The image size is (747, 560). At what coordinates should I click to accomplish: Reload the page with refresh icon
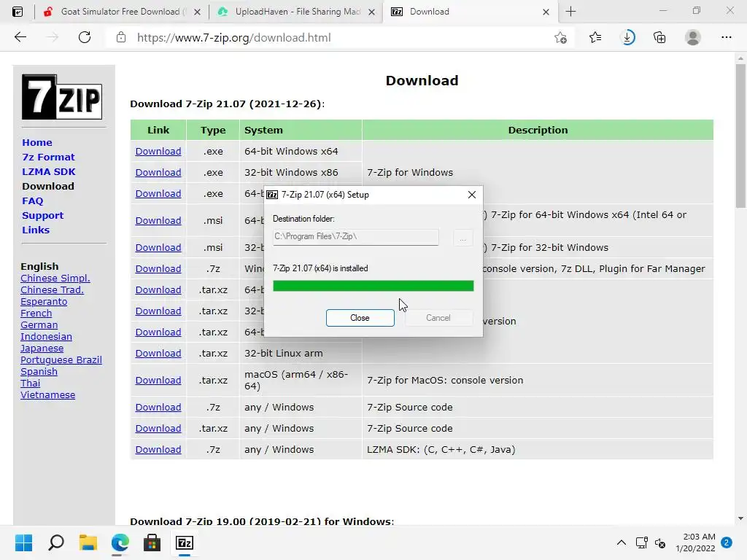pyautogui.click(x=85, y=37)
